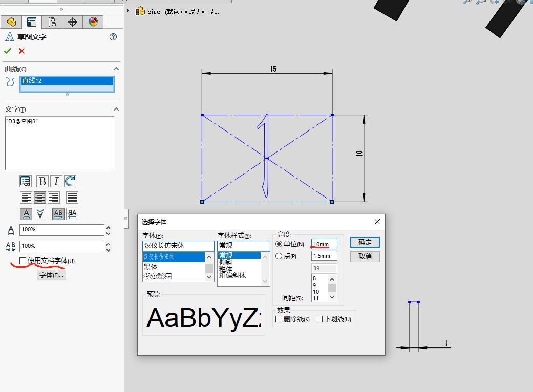This screenshot has width=533, height=392.
Task: Collapse the 文字 panel
Action: coord(116,109)
